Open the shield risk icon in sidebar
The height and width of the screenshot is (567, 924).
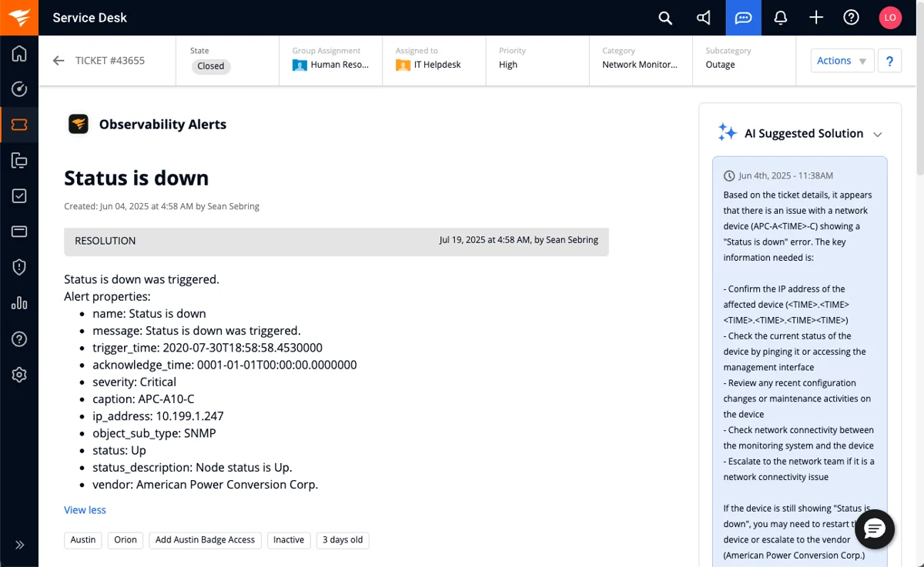(19, 267)
